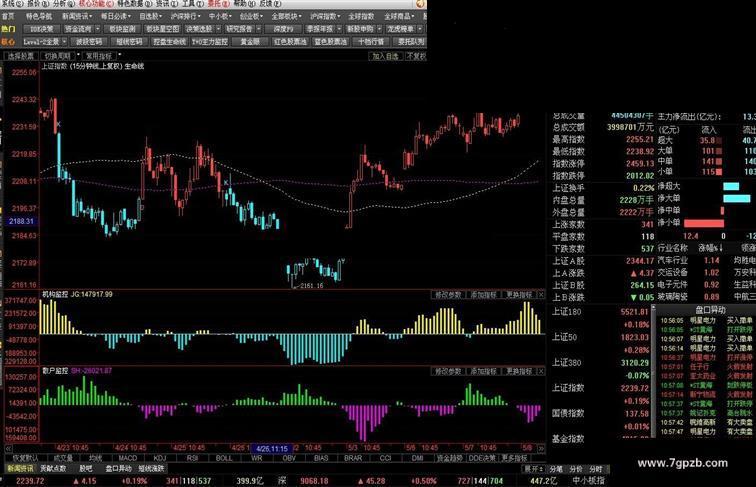
Task: Open the 更多指标 tab
Action: pyautogui.click(x=514, y=458)
